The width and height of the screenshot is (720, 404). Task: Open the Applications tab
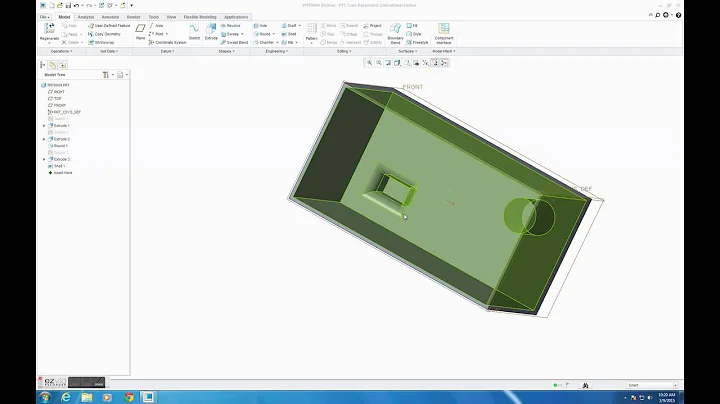point(236,17)
